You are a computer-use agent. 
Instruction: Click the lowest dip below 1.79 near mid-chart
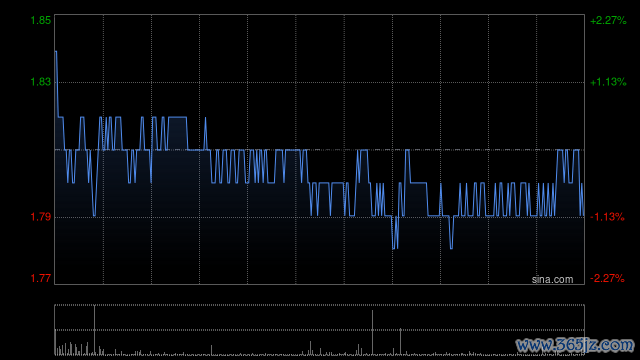pos(395,247)
